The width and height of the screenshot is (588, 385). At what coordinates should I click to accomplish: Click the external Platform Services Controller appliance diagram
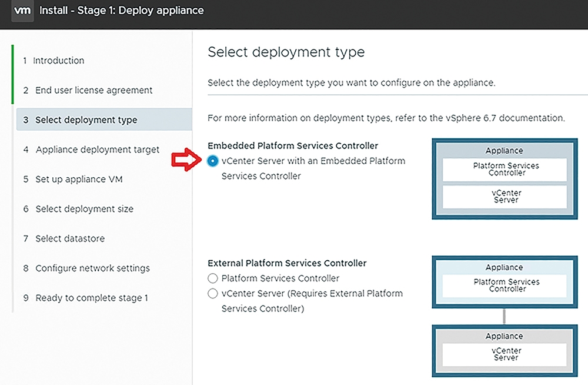505,282
